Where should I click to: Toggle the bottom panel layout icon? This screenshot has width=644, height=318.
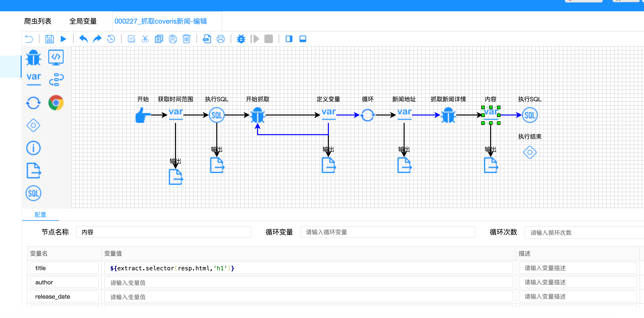click(303, 39)
